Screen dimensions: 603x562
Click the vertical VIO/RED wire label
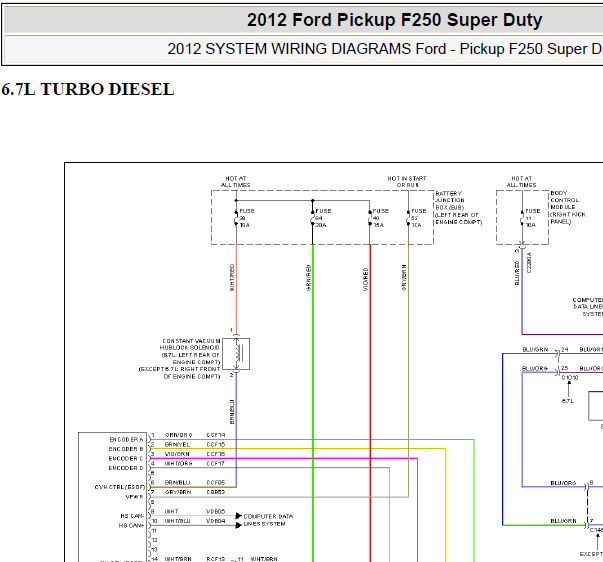coord(366,279)
